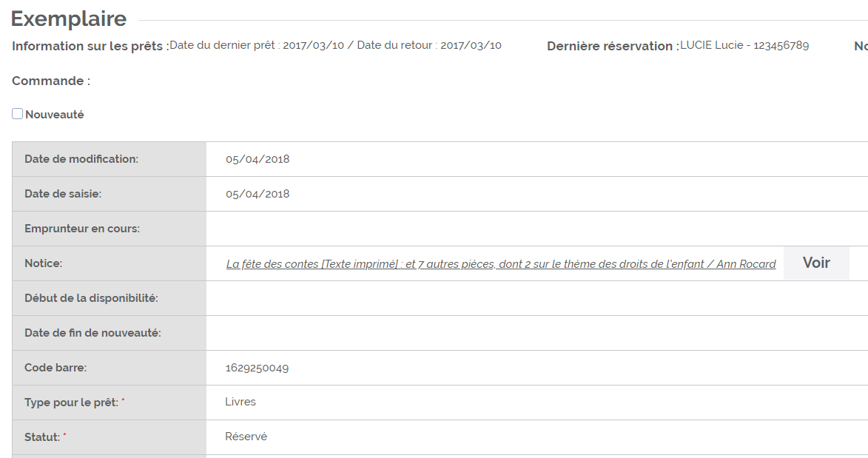
Task: Click the Commande label
Action: (x=51, y=81)
